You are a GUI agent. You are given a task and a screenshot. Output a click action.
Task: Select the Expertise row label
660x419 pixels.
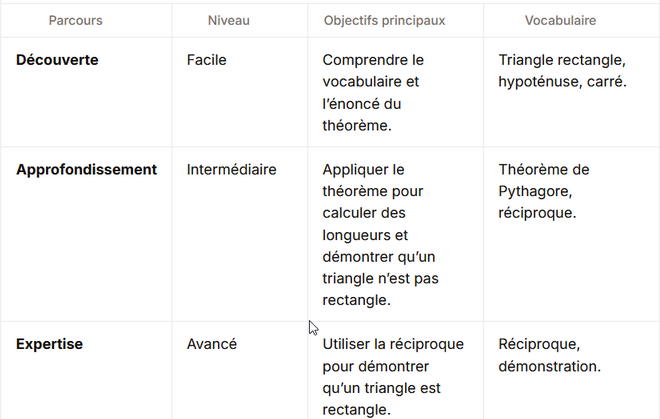[49, 344]
